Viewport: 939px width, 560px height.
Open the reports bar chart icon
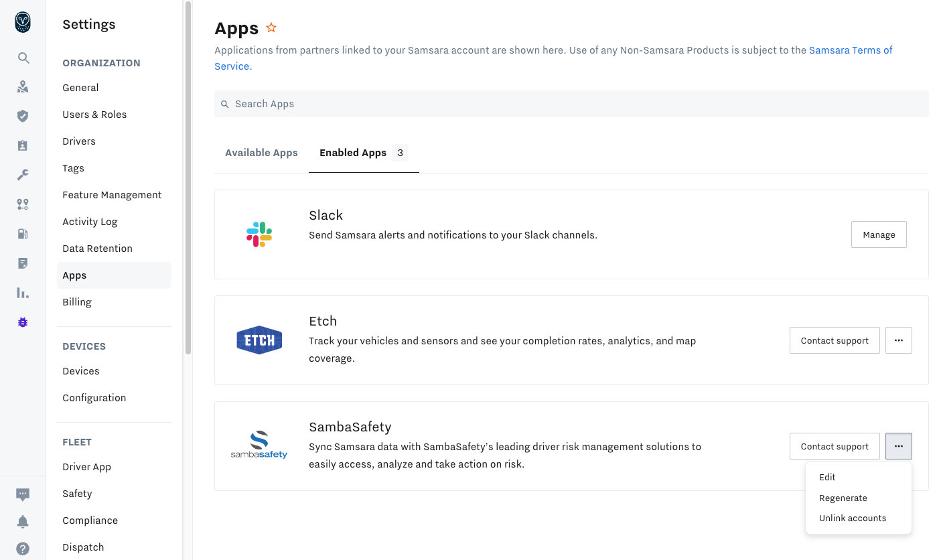pyautogui.click(x=23, y=293)
